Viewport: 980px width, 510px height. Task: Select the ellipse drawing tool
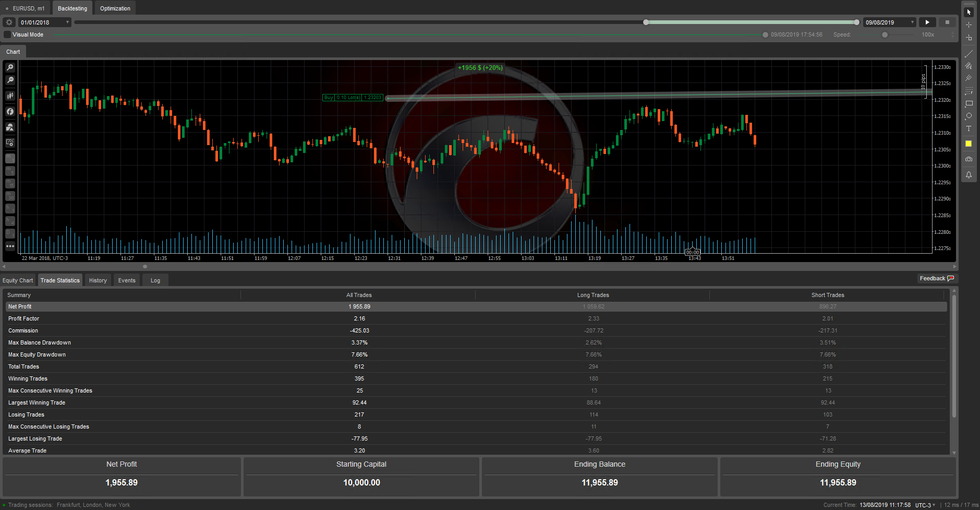coord(969,116)
